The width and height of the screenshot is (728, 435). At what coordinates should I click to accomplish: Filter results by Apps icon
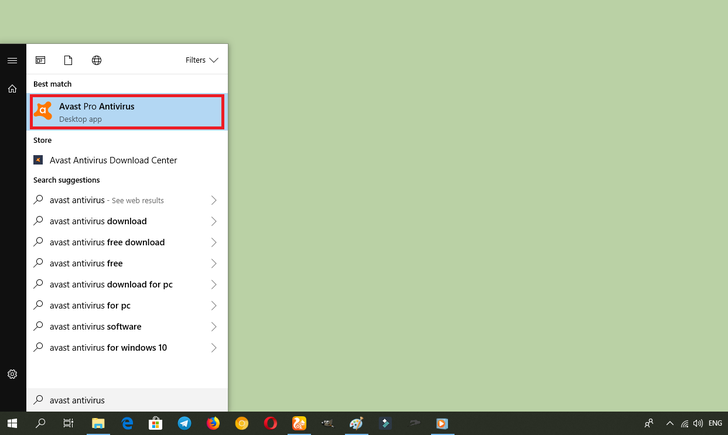[40, 60]
